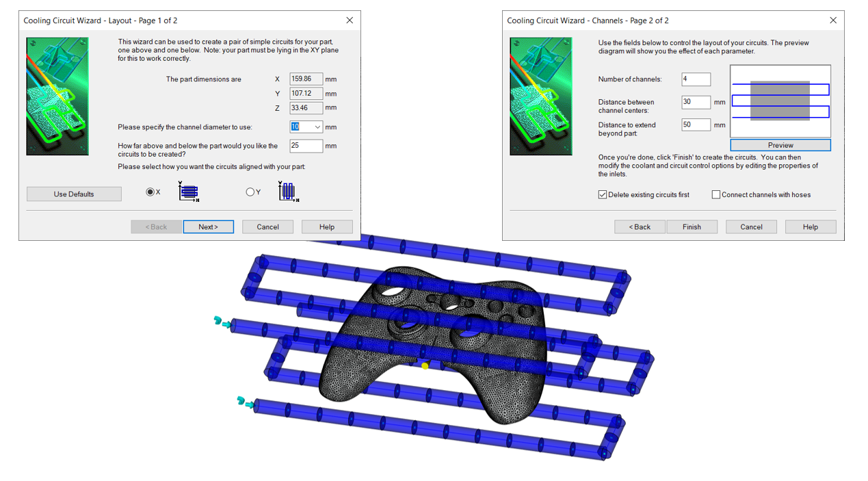Screen dimensions: 868x481
Task: Click the upper coolant inlet arrow marker
Action: (222, 322)
